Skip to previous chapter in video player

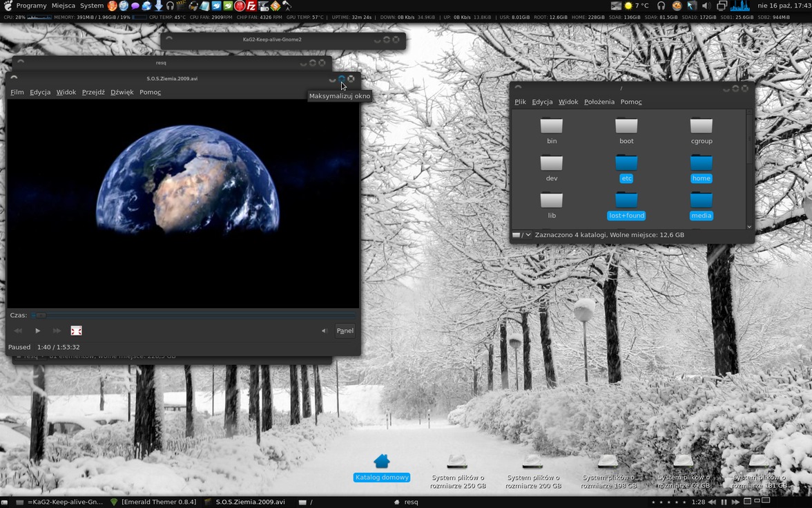[18, 330]
